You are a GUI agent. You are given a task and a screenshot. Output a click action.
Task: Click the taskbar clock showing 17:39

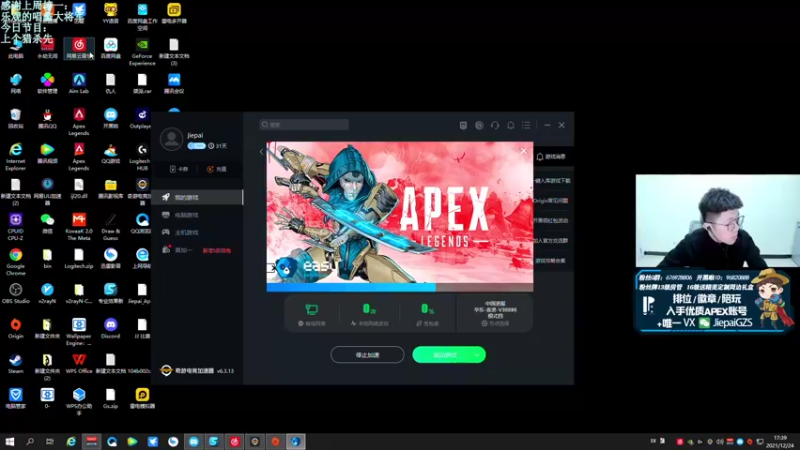780,441
